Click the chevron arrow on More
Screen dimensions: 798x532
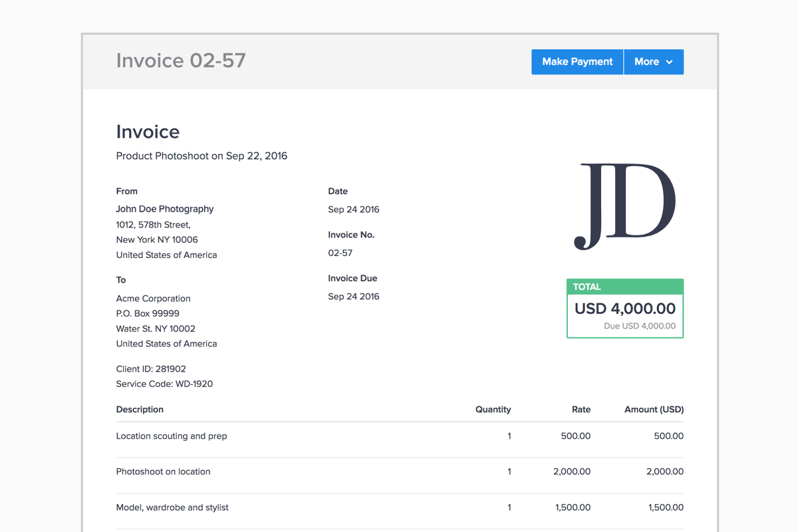(670, 62)
